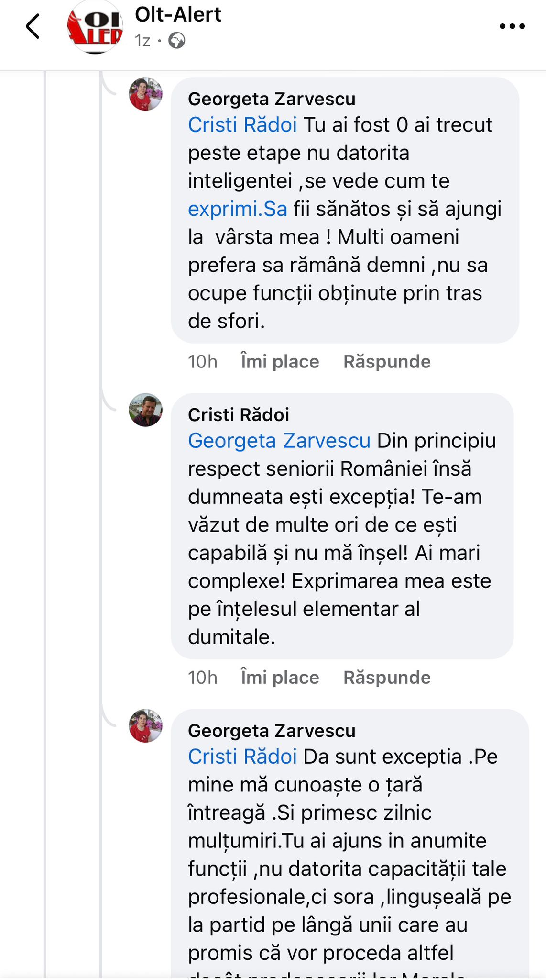This screenshot has height=980, width=546.
Task: Tap the exprimi.Sa link
Action: [x=237, y=209]
